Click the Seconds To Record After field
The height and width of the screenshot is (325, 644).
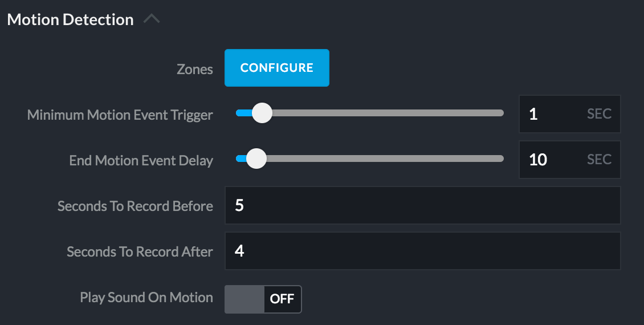pos(422,251)
